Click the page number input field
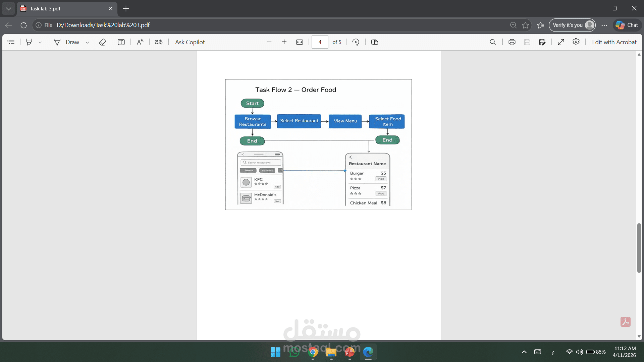This screenshot has width=644, height=362. pyautogui.click(x=320, y=42)
